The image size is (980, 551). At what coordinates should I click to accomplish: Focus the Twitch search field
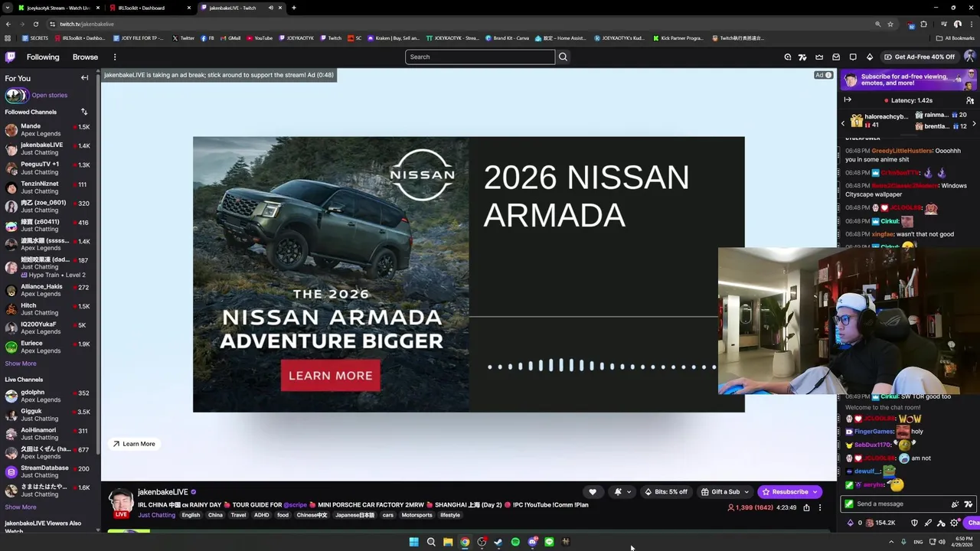click(480, 57)
